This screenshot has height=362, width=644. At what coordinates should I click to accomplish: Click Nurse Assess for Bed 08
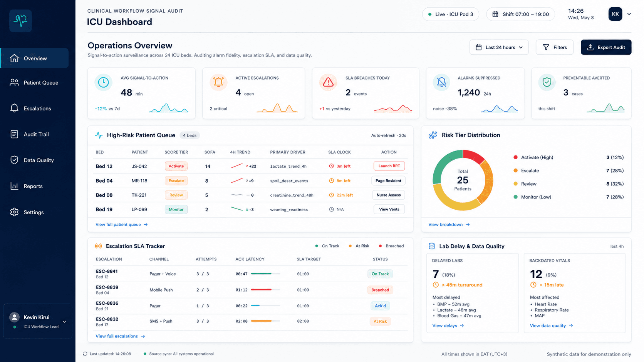[x=388, y=195]
